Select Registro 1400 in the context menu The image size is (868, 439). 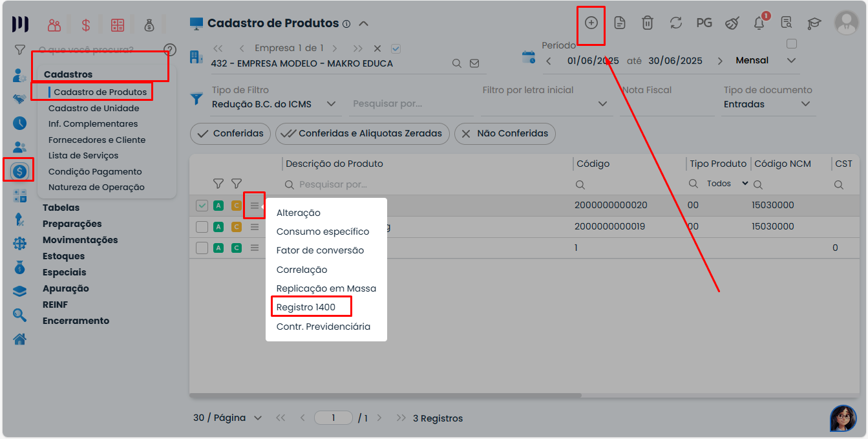[x=306, y=307]
